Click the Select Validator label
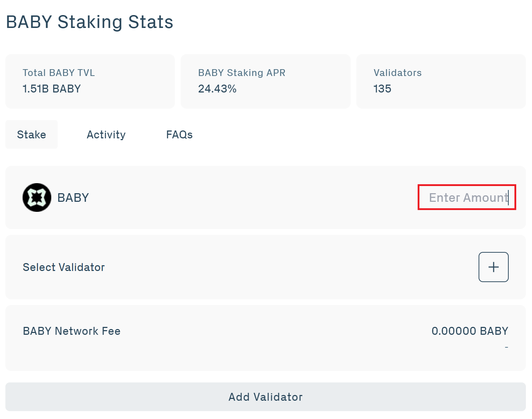This screenshot has width=532, height=419. point(63,267)
